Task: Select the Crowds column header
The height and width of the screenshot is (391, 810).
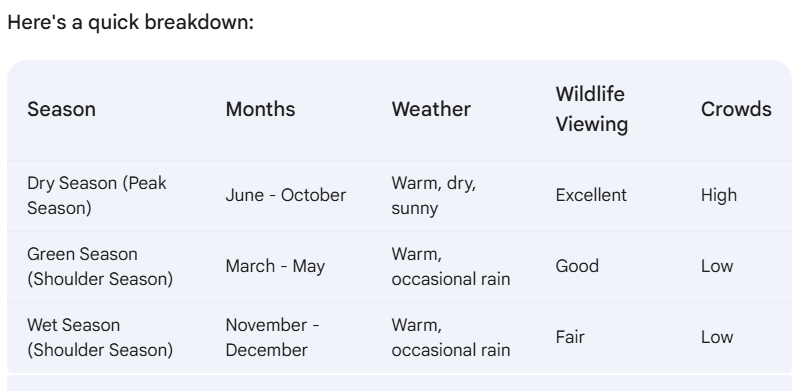Action: pyautogui.click(x=736, y=109)
